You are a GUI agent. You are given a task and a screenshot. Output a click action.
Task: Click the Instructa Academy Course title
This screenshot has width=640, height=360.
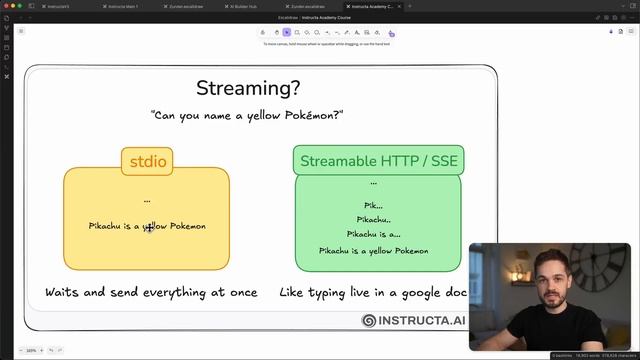(326, 18)
